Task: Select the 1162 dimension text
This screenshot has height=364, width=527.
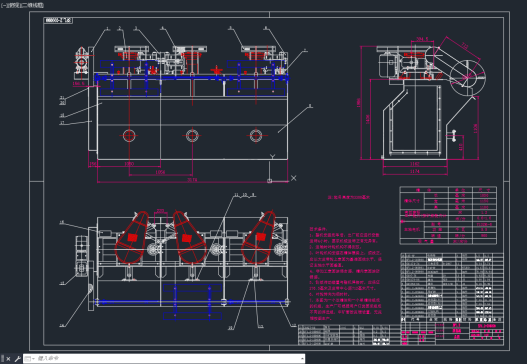Action: coord(414,164)
